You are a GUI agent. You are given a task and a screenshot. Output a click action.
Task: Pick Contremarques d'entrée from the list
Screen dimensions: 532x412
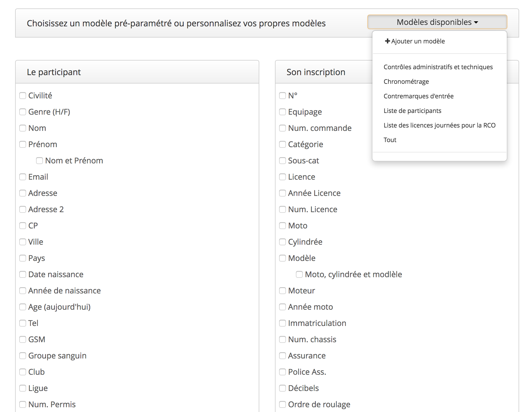point(418,96)
